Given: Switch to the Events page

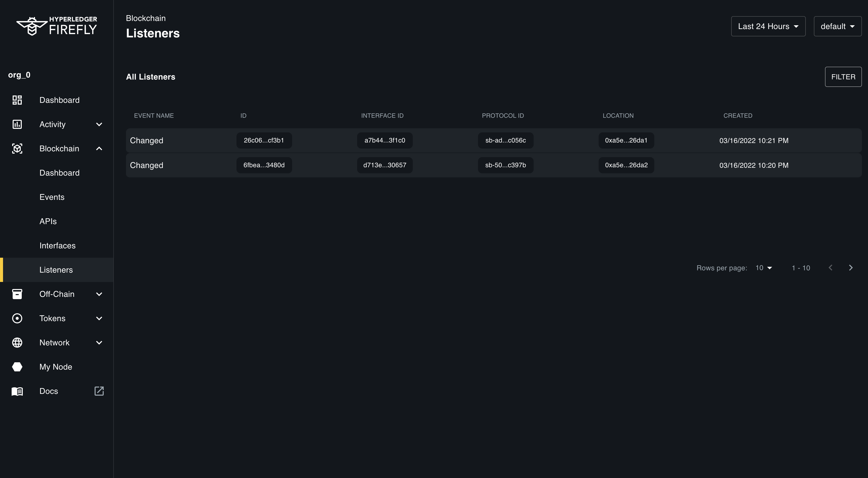Looking at the screenshot, I should 52,197.
